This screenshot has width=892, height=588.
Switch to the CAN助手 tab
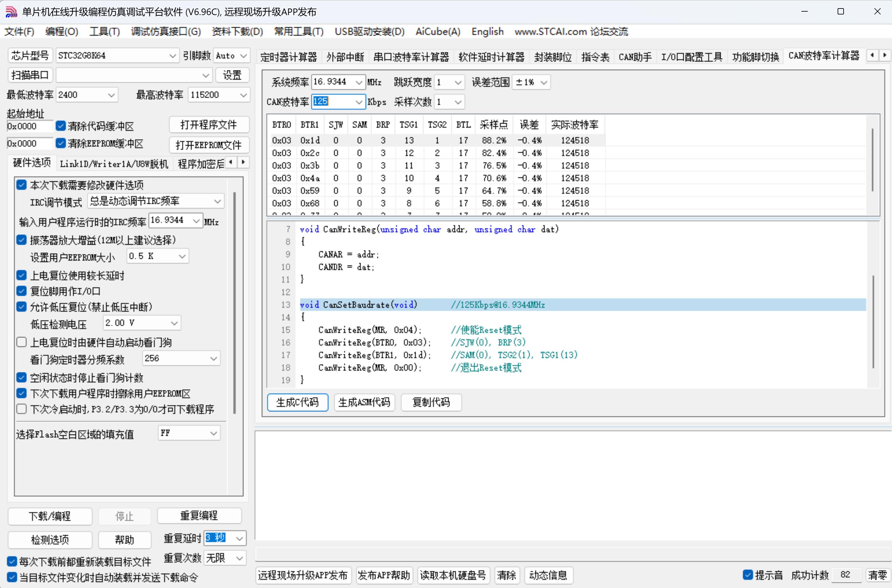point(635,57)
